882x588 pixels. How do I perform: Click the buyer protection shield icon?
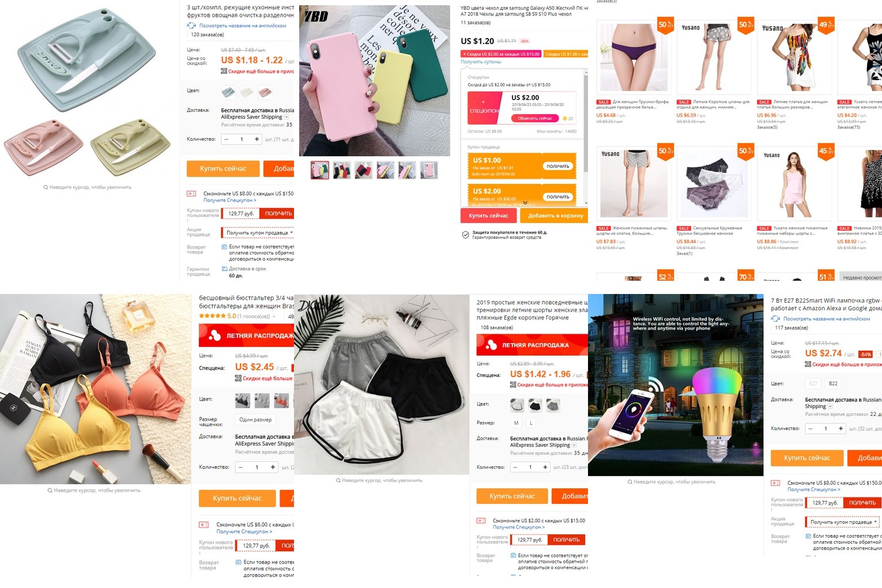coord(465,235)
